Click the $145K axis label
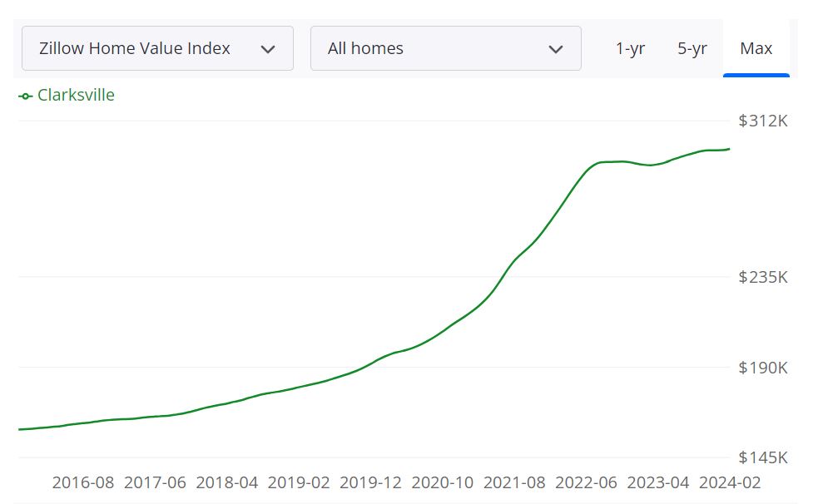This screenshot has width=813, height=504. (761, 457)
